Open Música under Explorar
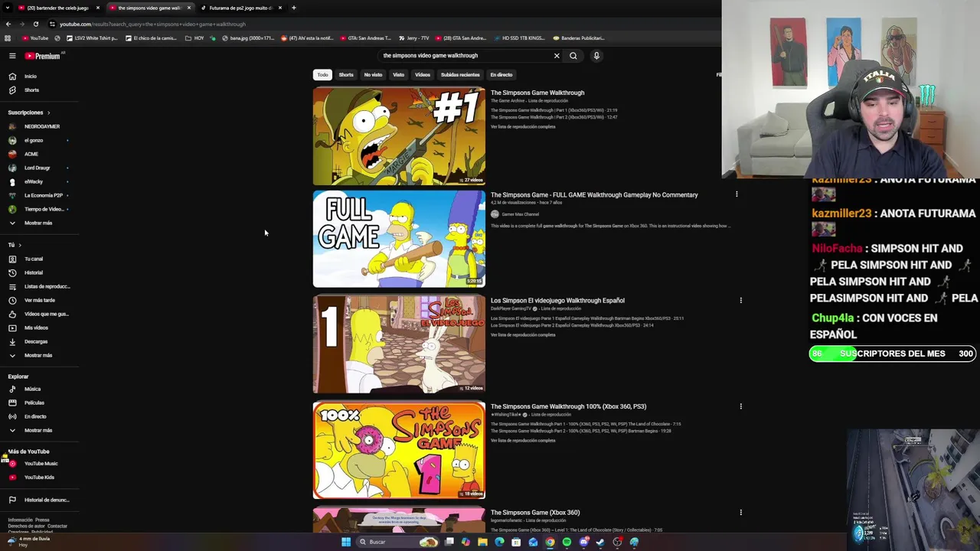Viewport: 980px width, 551px height. point(25,390)
